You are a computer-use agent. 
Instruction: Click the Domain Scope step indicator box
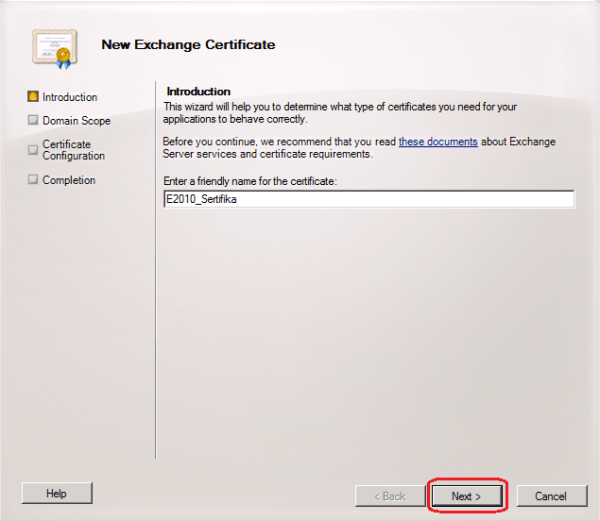[33, 120]
